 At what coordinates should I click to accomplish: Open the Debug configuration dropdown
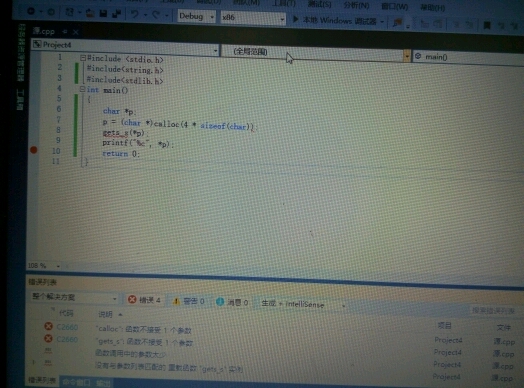click(x=196, y=16)
